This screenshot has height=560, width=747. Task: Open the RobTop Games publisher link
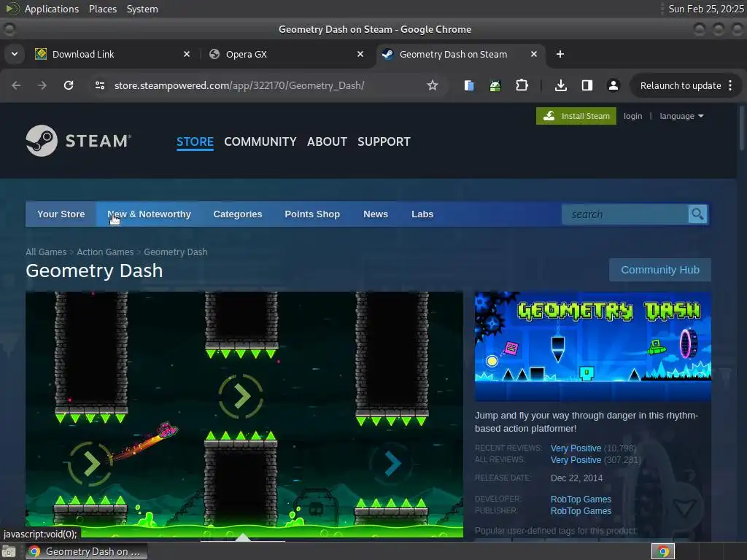click(581, 511)
